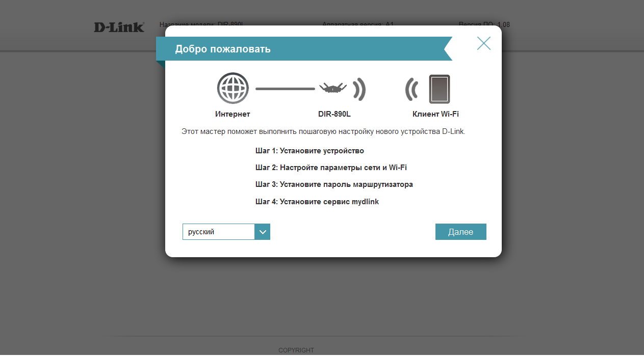
Task: Click the client's Wi-Fi signal waves icon
Action: [411, 89]
